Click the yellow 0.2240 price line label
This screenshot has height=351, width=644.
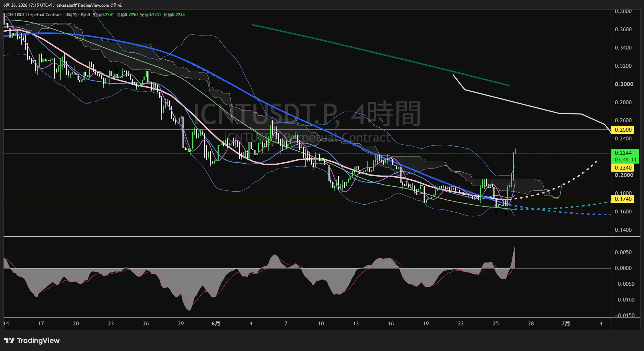coord(623,168)
